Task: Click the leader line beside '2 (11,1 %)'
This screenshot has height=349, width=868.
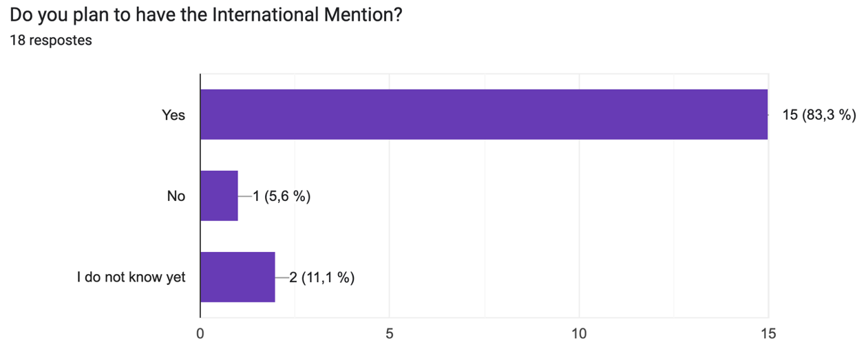Action: pos(282,278)
